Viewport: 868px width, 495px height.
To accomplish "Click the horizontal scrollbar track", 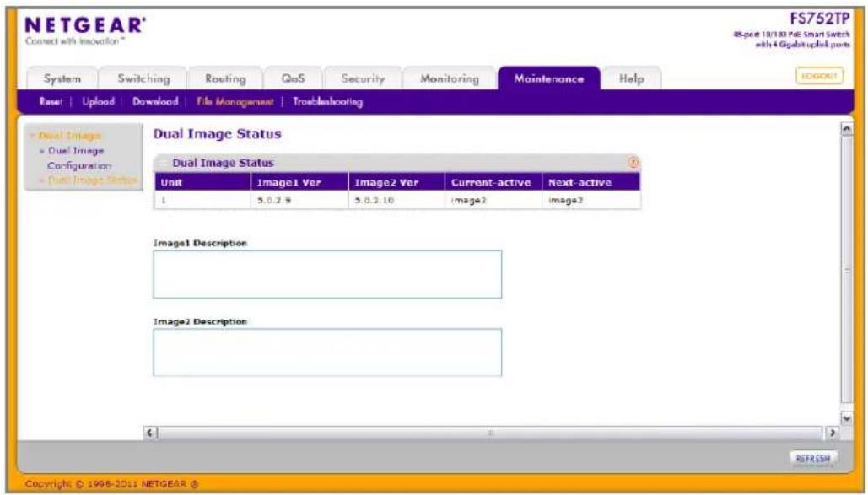I will (490, 433).
